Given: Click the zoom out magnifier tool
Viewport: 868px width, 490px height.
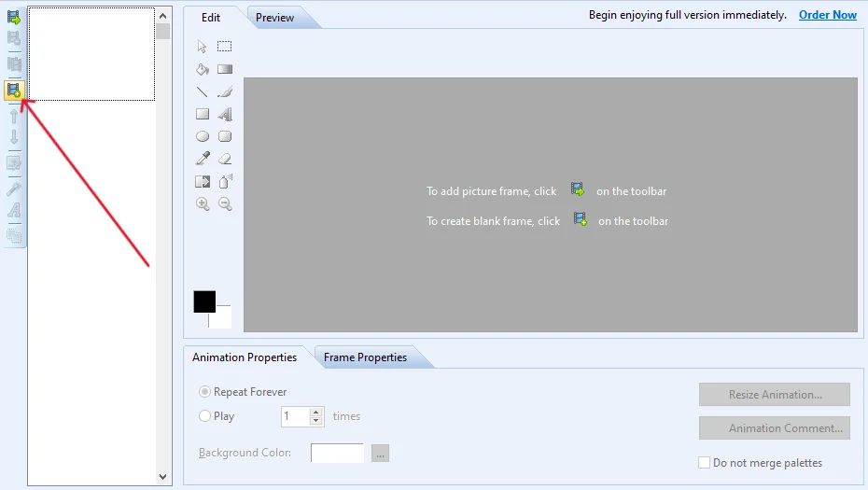Looking at the screenshot, I should (225, 203).
